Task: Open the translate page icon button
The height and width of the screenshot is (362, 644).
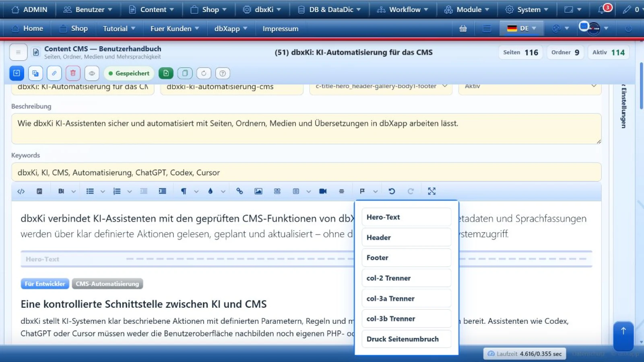Action: pyautogui.click(x=35, y=73)
